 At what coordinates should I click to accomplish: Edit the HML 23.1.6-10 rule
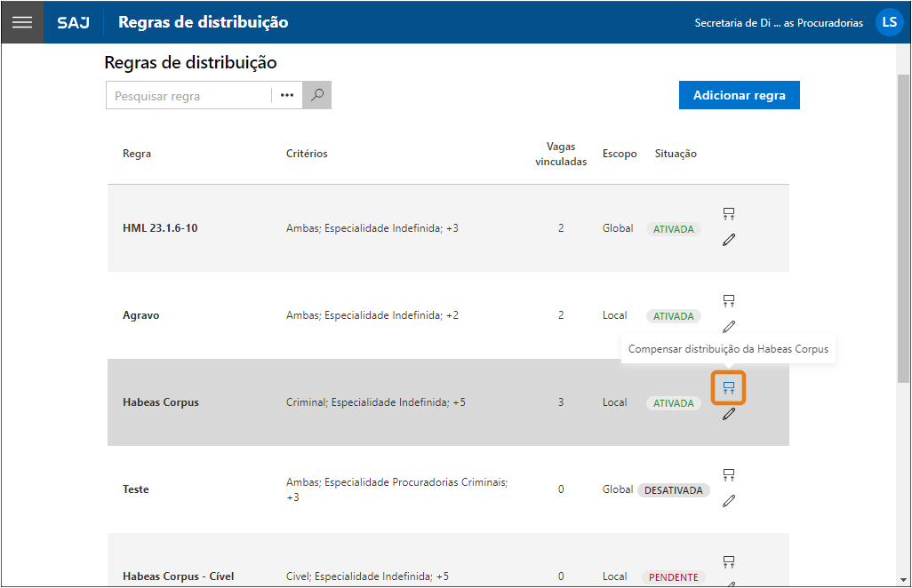(x=729, y=240)
